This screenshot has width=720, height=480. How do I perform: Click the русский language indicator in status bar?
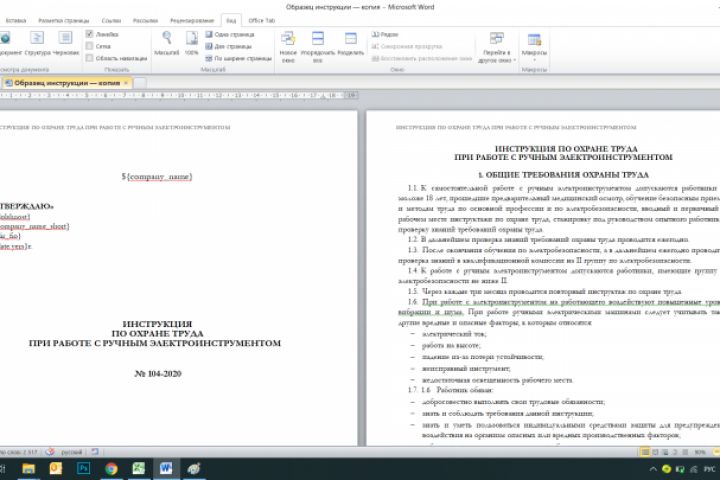(x=72, y=452)
